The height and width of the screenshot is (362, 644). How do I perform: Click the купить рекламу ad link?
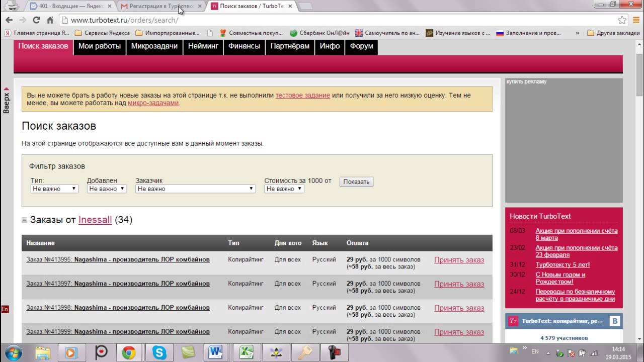[x=526, y=81]
